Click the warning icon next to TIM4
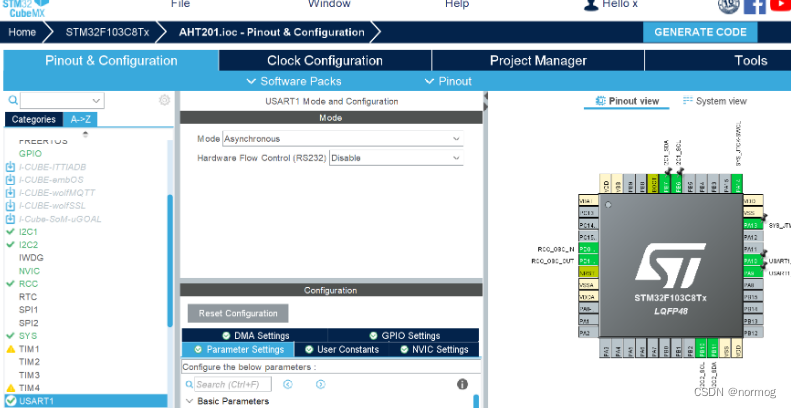 [x=10, y=388]
